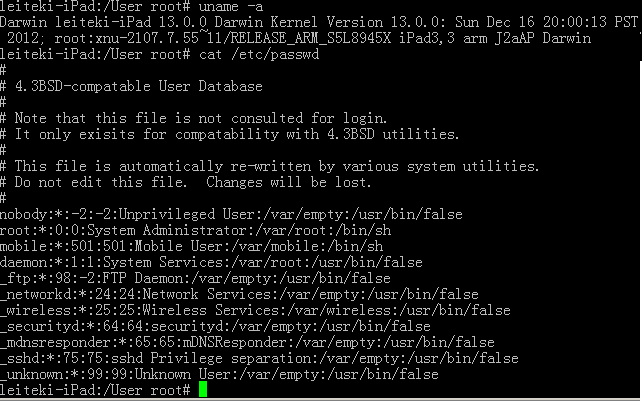Click the 'uname -a' command text
This screenshot has width=642, height=401.
point(231,7)
